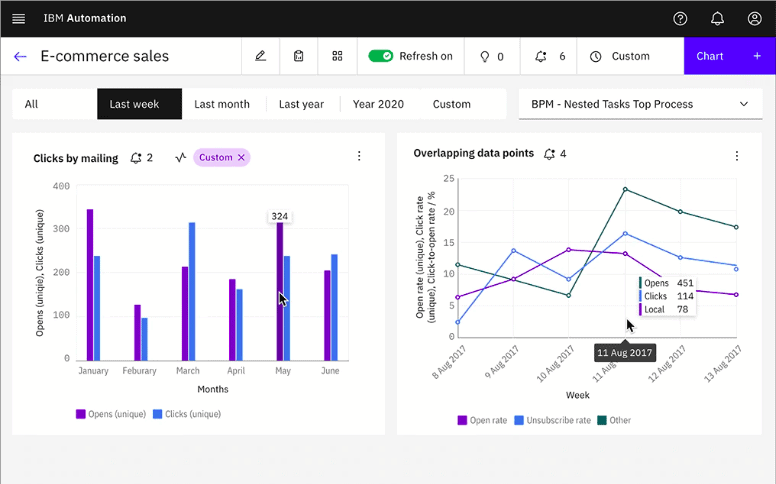Click the edit pencil icon
This screenshot has height=484, width=776.
pos(260,56)
